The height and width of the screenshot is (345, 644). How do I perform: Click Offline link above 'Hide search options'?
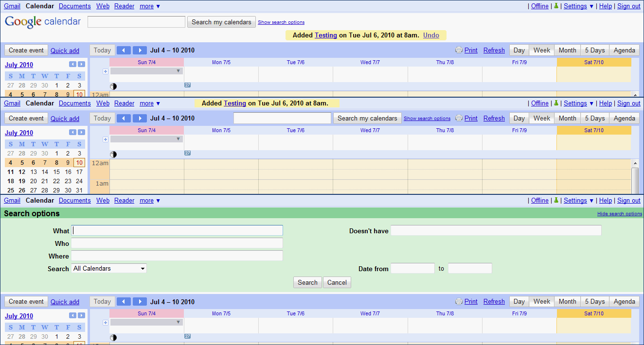[x=540, y=200]
